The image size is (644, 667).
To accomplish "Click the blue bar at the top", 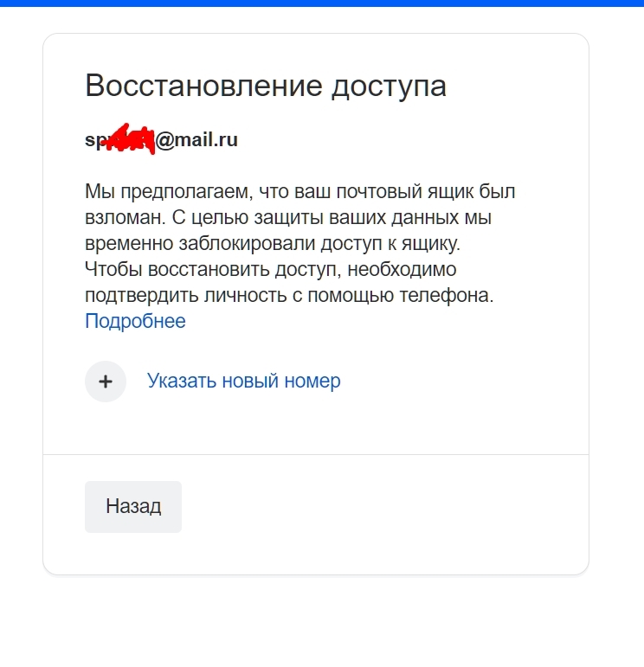I will point(322,3).
